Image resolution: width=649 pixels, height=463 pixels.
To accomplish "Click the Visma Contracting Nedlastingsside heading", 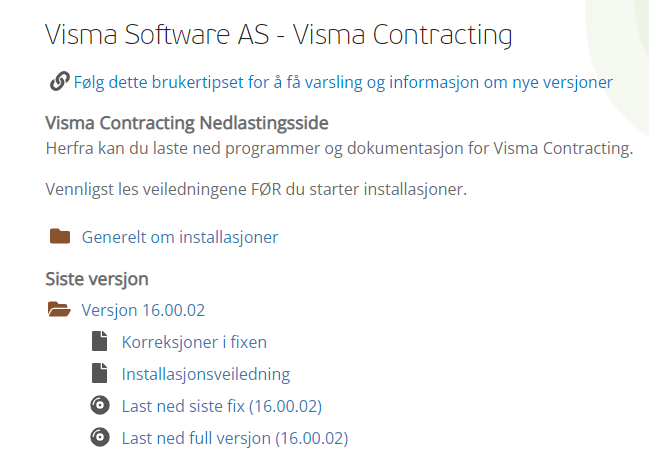I will 187,123.
